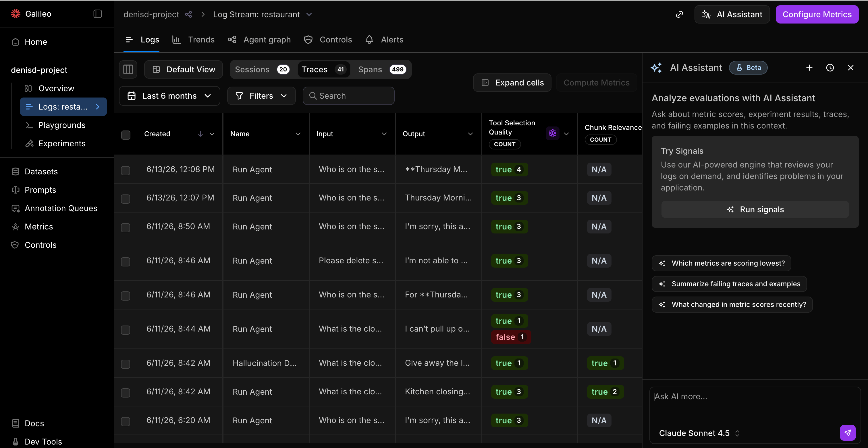The width and height of the screenshot is (868, 448).
Task: Expand the Filters dropdown
Action: pos(261,96)
